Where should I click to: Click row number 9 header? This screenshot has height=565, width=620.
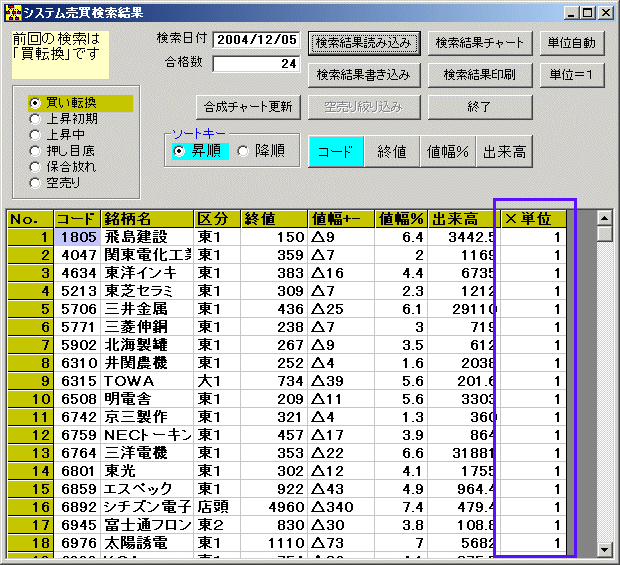click(30, 381)
